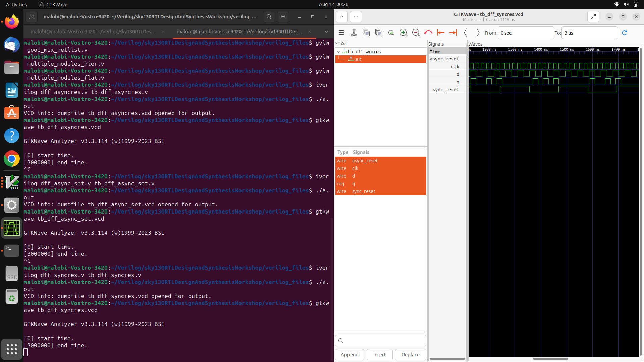Collapse the SST panel

click(337, 43)
